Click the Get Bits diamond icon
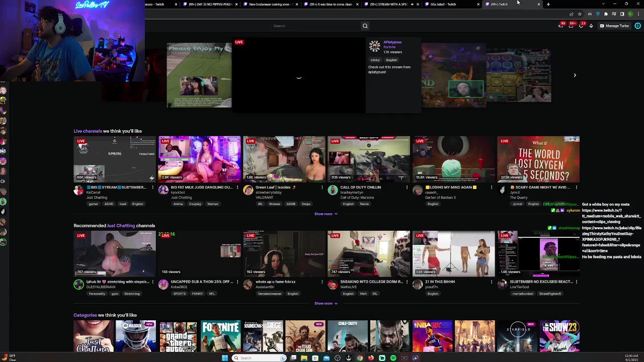Screen dimensions: 644x362 pos(591,26)
